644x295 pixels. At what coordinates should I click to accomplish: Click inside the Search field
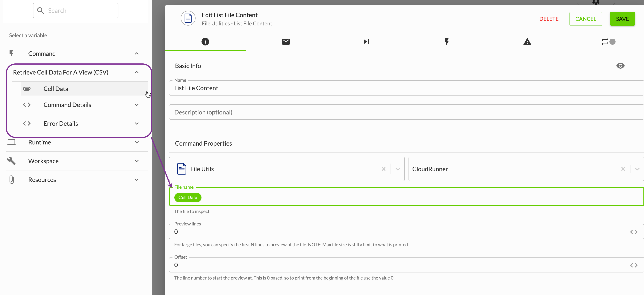(x=75, y=11)
